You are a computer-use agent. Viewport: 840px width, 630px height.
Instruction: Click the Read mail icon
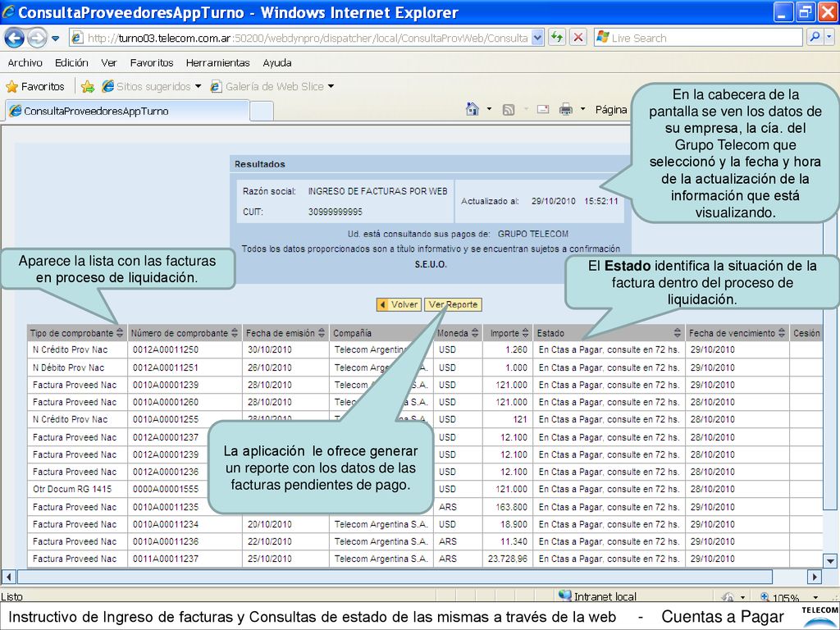543,109
